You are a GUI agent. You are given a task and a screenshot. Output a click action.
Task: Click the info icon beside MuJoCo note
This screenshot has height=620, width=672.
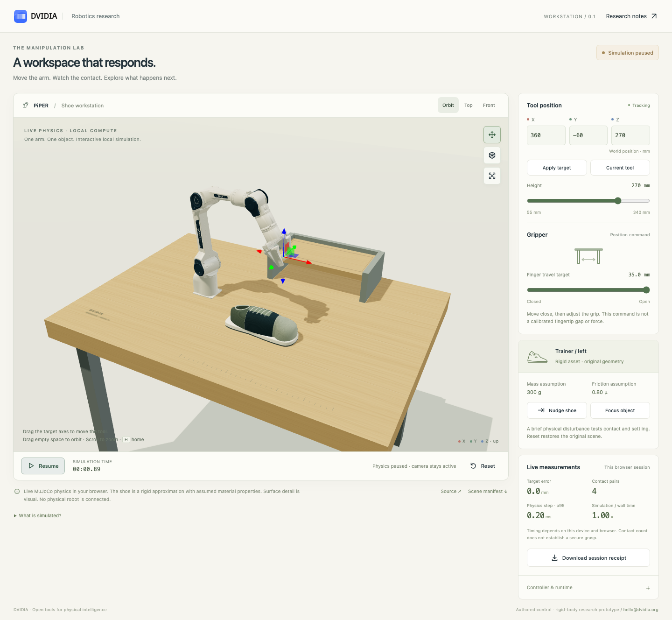(x=17, y=492)
